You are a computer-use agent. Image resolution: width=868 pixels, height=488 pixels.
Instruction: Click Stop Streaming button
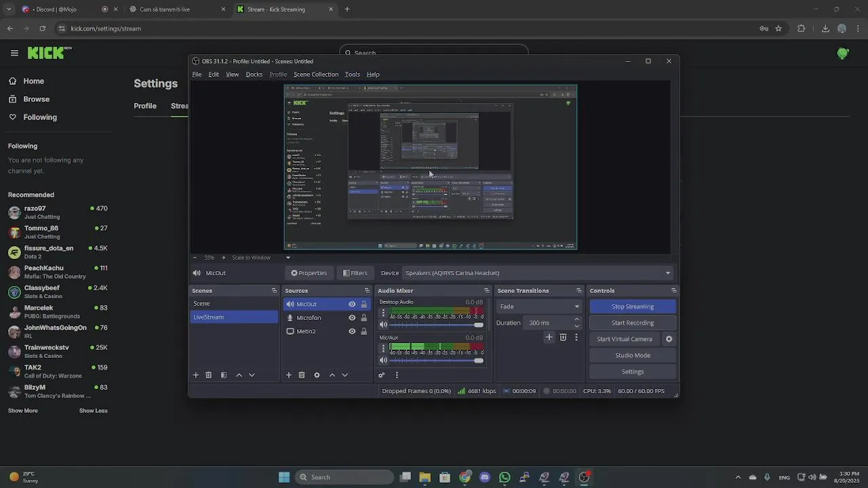[x=633, y=306]
